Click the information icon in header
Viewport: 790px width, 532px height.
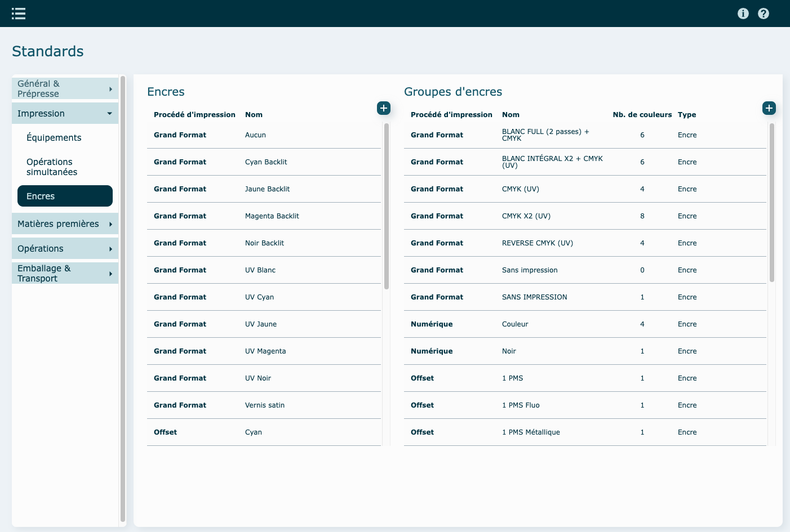pyautogui.click(x=743, y=14)
